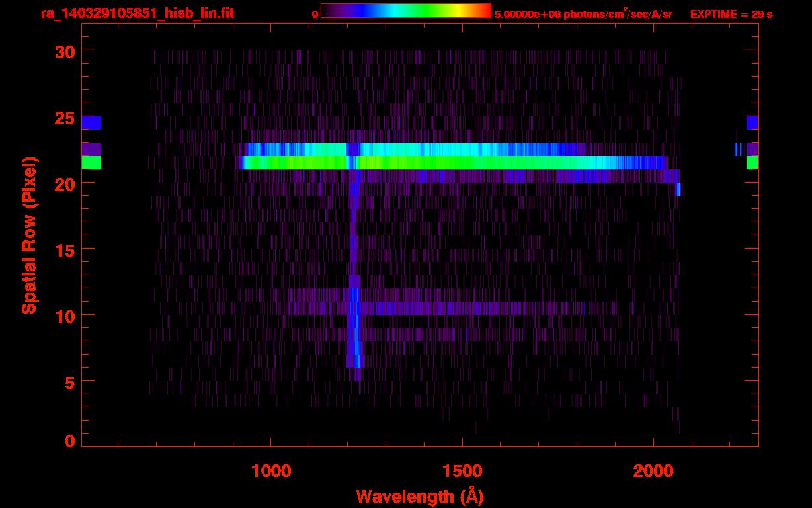Viewport: 812px width, 508px height.
Task: Click the 5.00000e+06 photons/cm²/sec/A/sr label
Action: coord(583,13)
